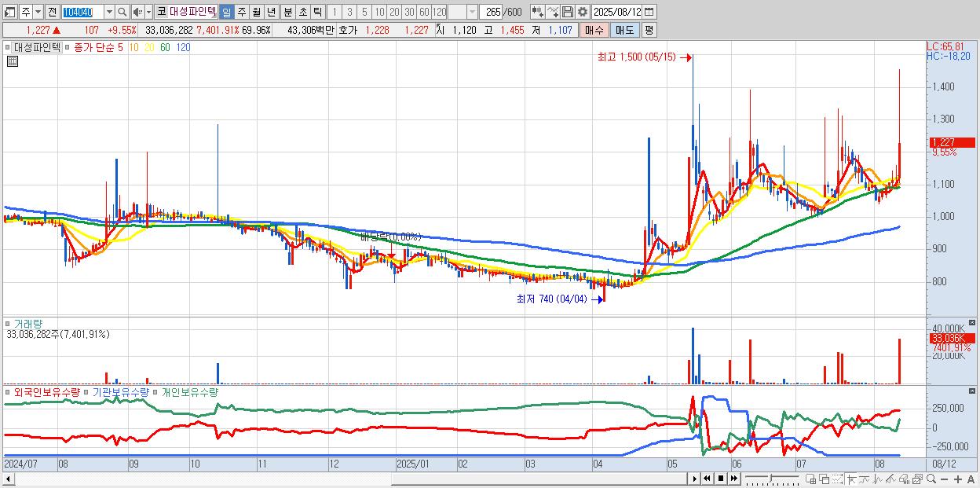Click the magnifier zoom icon at bottom right
This screenshot has width=980, height=488.
click(x=931, y=479)
